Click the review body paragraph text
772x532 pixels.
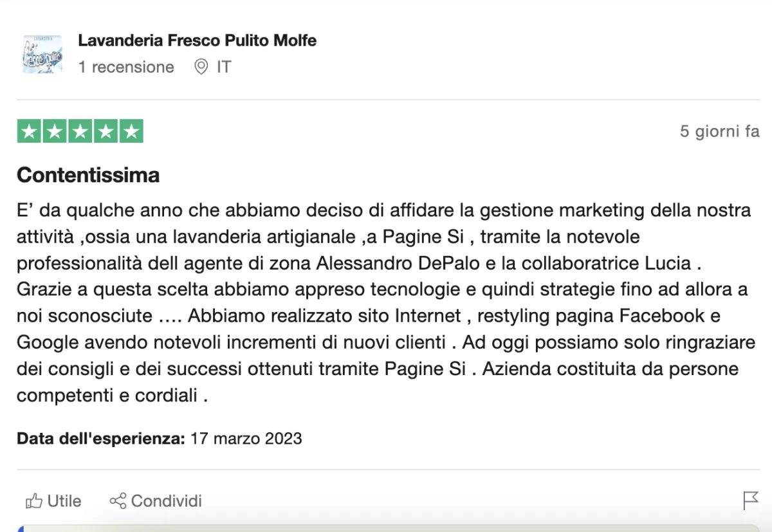380,302
